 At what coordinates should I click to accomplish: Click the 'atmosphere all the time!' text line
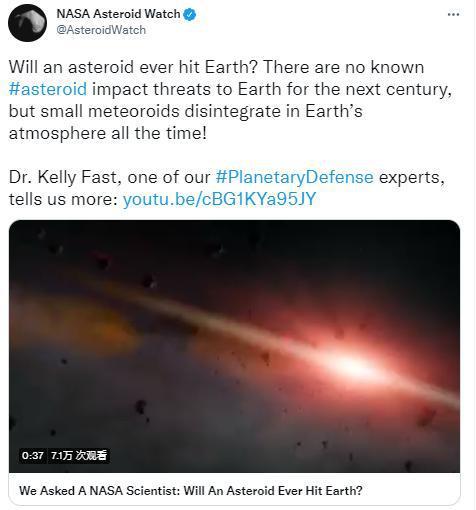click(x=108, y=133)
